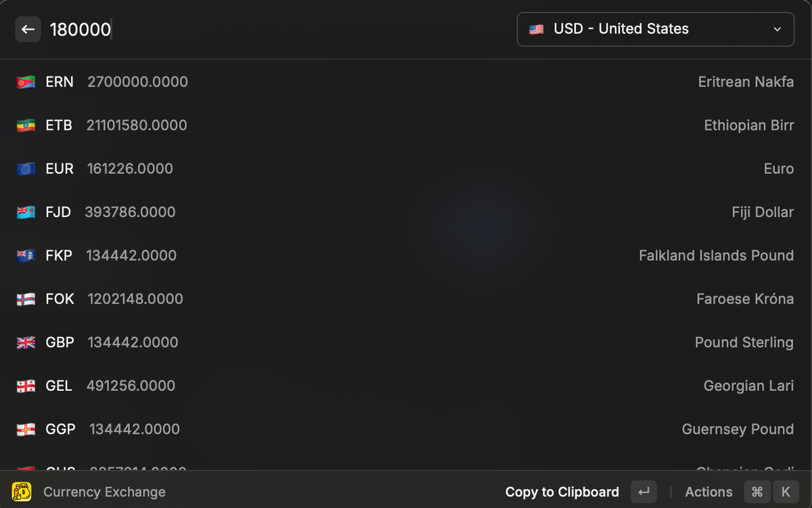The image size is (812, 508).
Task: Click the Return key shortcut button
Action: pyautogui.click(x=644, y=492)
